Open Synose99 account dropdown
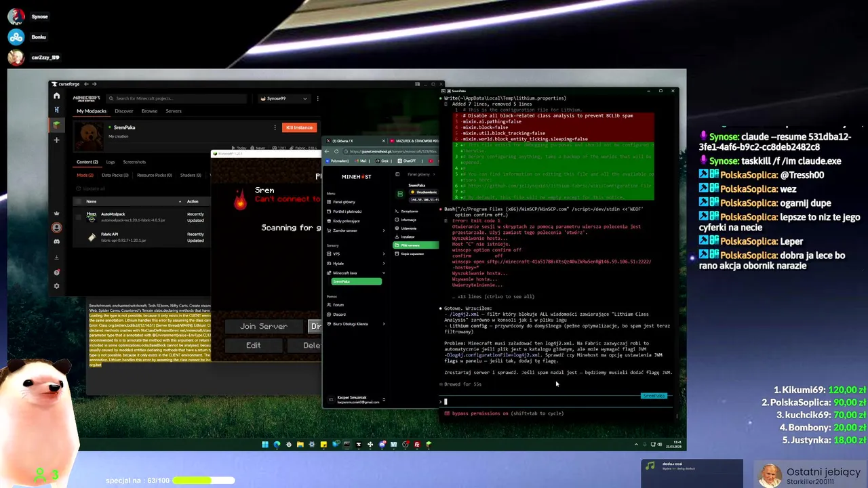The width and height of the screenshot is (868, 488). click(x=284, y=98)
